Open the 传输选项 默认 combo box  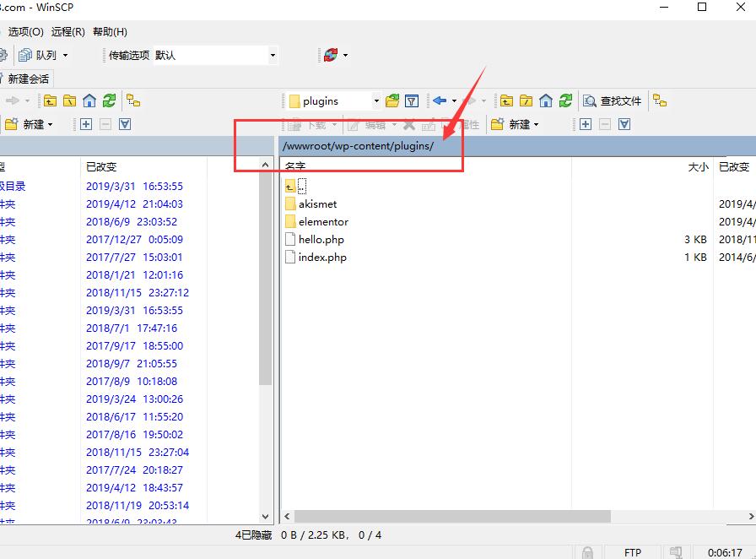[215, 55]
